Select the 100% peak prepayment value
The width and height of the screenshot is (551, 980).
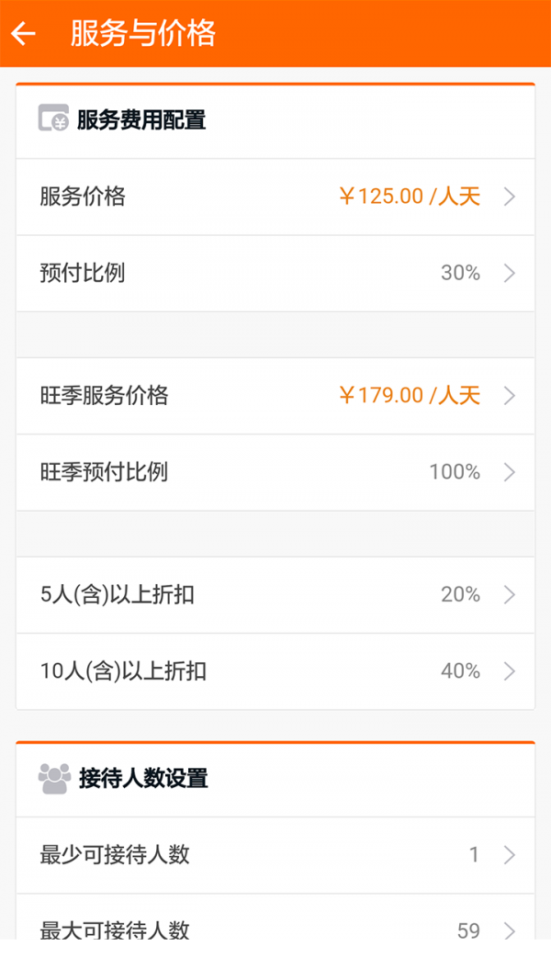coord(455,472)
